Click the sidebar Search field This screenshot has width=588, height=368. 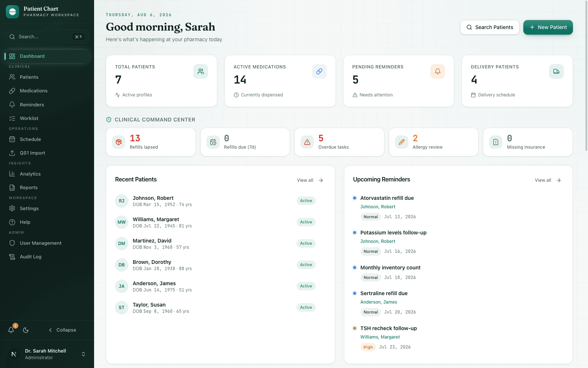[x=47, y=37]
